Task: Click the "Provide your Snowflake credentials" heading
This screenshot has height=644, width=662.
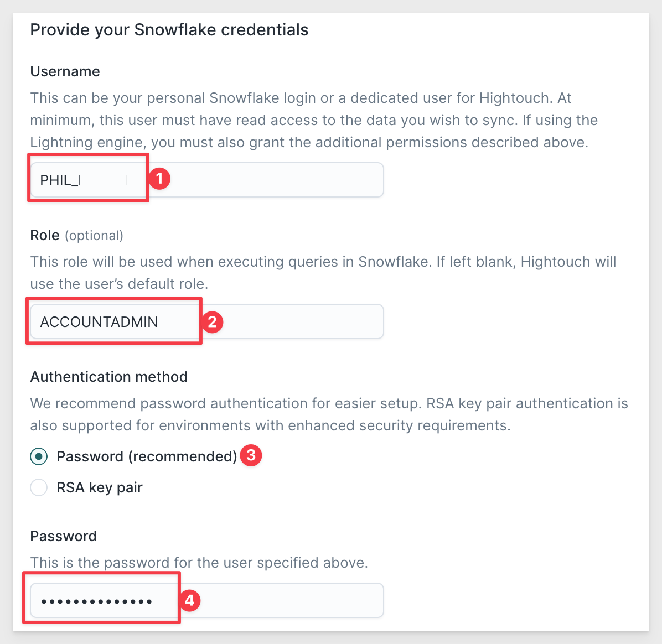Action: [169, 30]
